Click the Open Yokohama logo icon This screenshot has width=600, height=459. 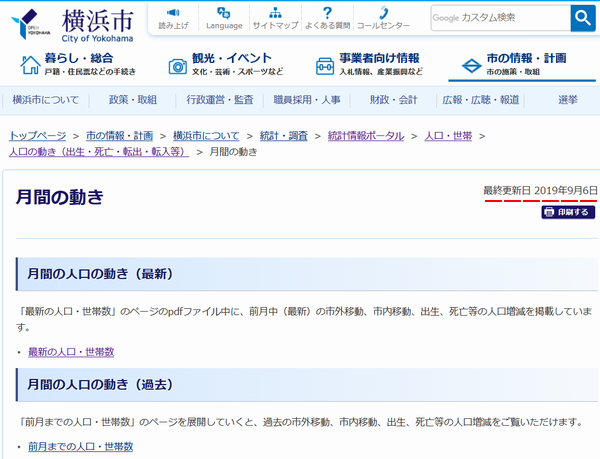30,24
